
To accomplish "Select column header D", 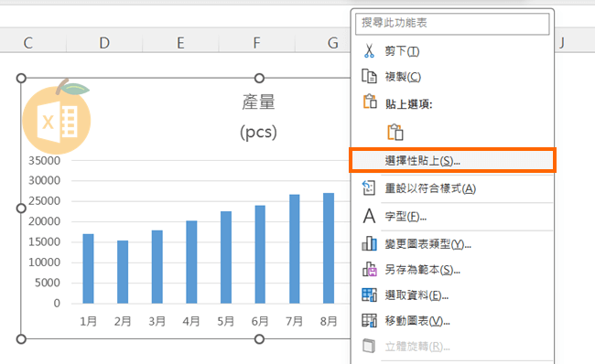I will click(x=104, y=42).
